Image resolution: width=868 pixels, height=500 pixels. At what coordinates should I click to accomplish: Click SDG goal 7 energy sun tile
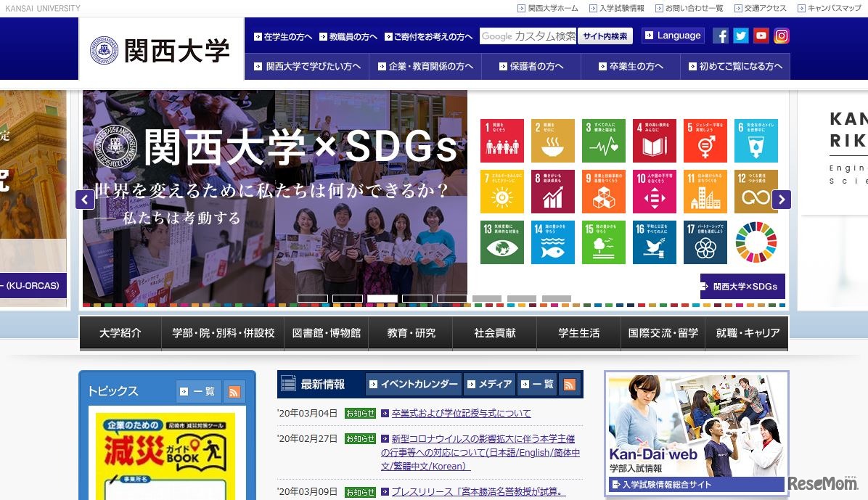[x=502, y=192]
